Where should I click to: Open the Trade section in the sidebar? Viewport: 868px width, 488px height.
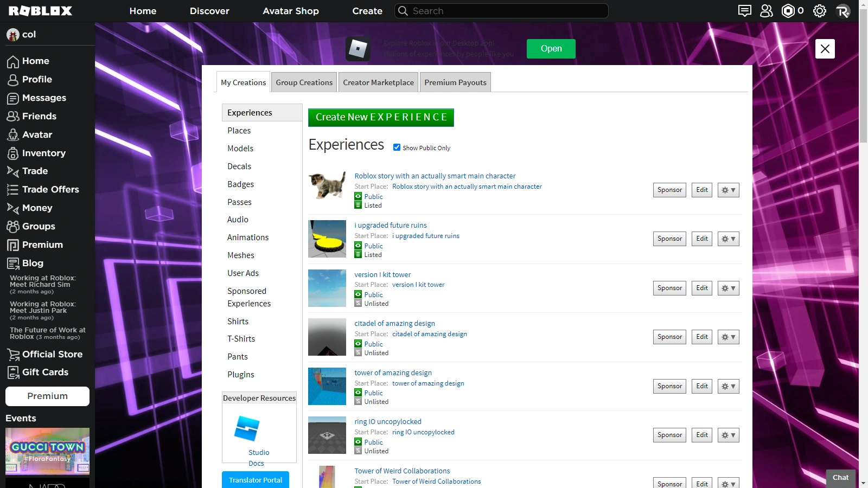[35, 171]
